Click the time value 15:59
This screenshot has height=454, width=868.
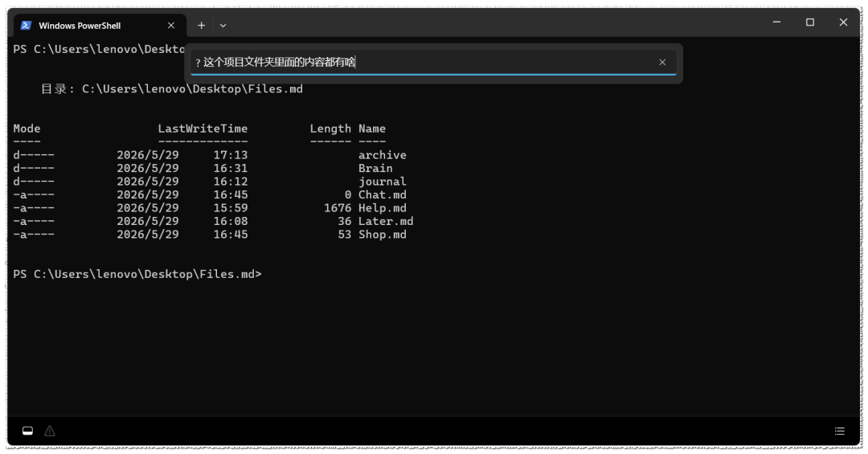(231, 208)
